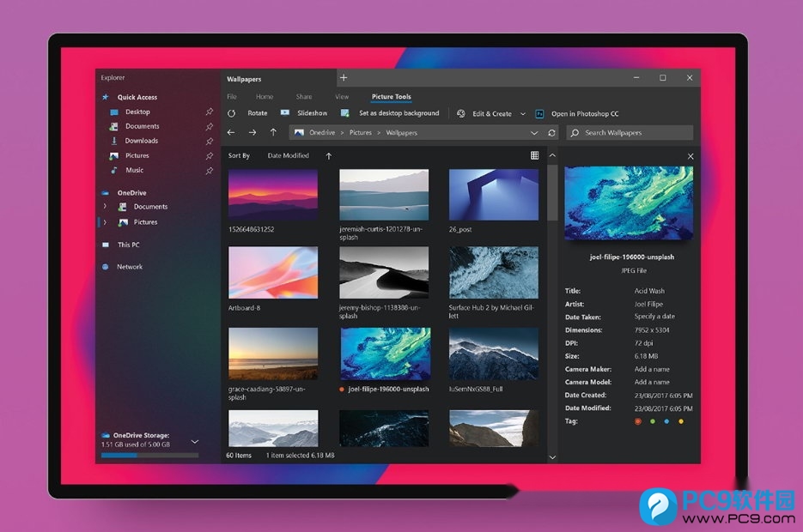This screenshot has width=803, height=532.
Task: Click Onedrive in the breadcrumb path
Action: (x=322, y=132)
